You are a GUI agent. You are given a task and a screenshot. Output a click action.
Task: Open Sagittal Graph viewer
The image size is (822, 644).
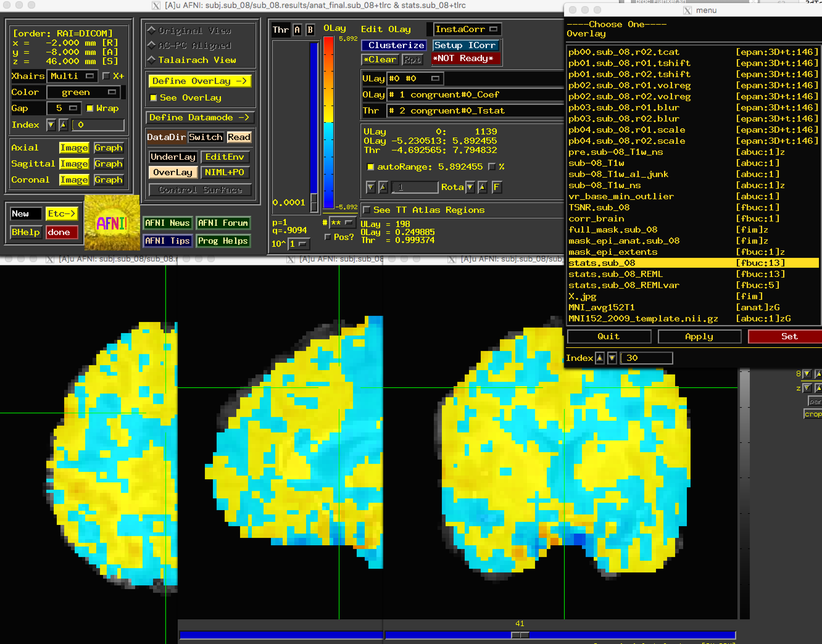coord(109,164)
